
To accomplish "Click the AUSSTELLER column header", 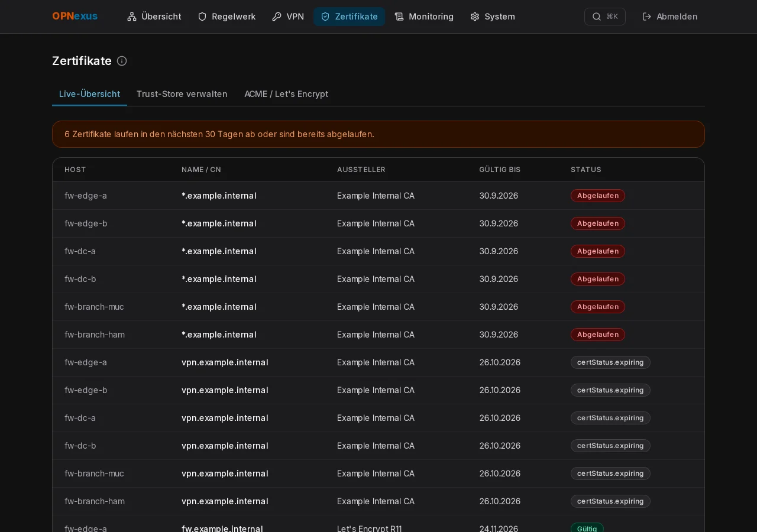I will click(361, 170).
